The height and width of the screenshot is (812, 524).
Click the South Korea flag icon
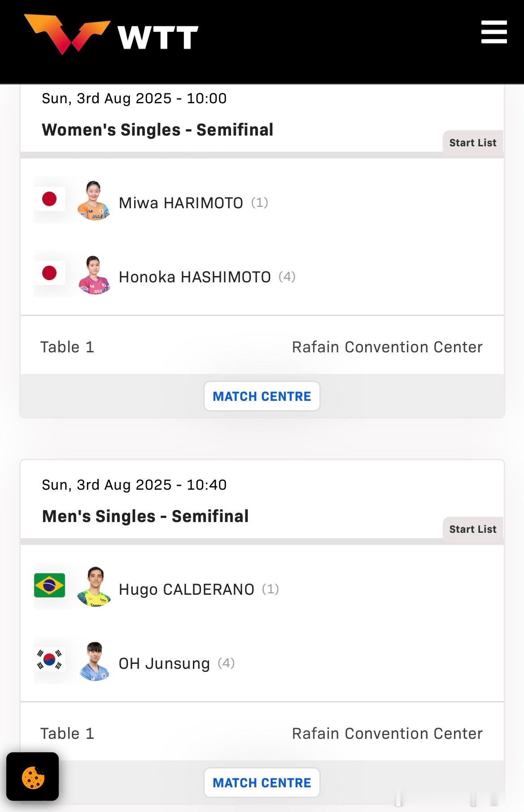[x=49, y=659]
